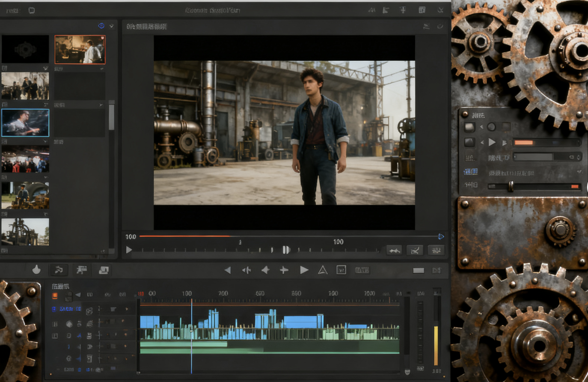Click the waveform button below the preview
The image size is (588, 382).
coord(394,251)
